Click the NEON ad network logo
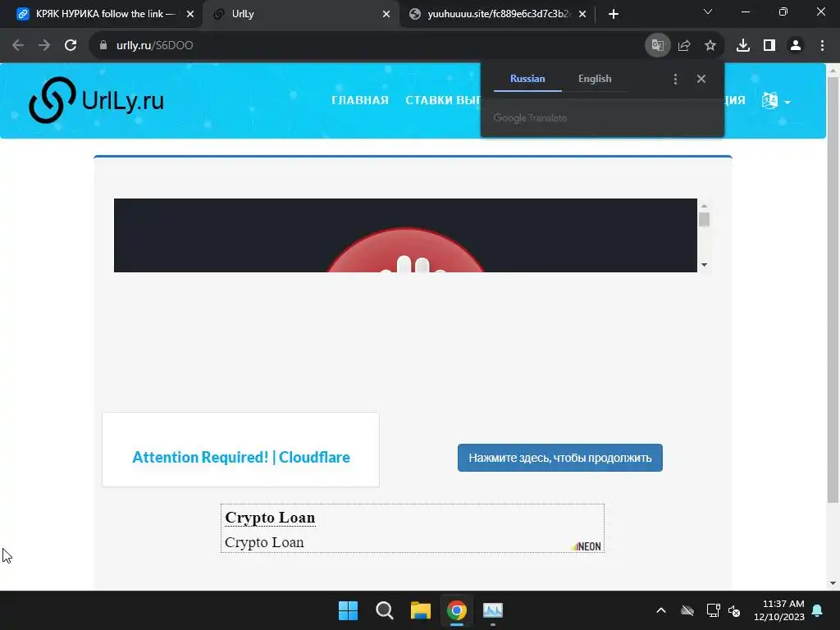Screen dimensions: 840x630 [x=586, y=546]
